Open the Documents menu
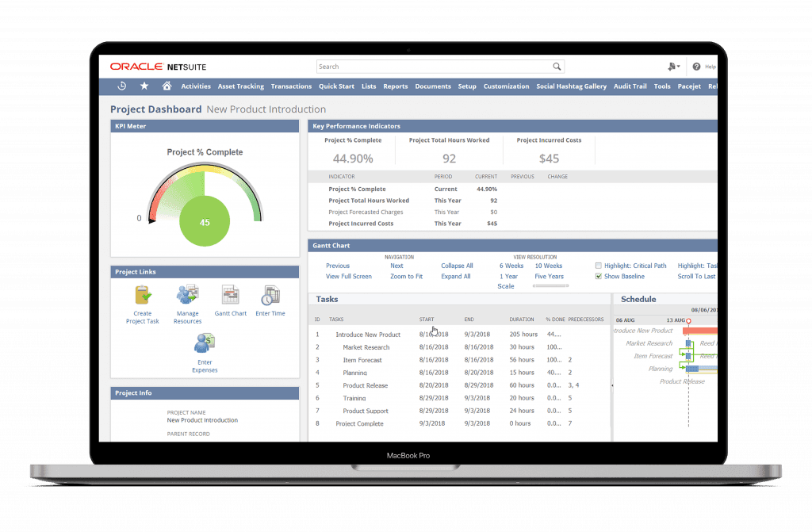 click(433, 86)
